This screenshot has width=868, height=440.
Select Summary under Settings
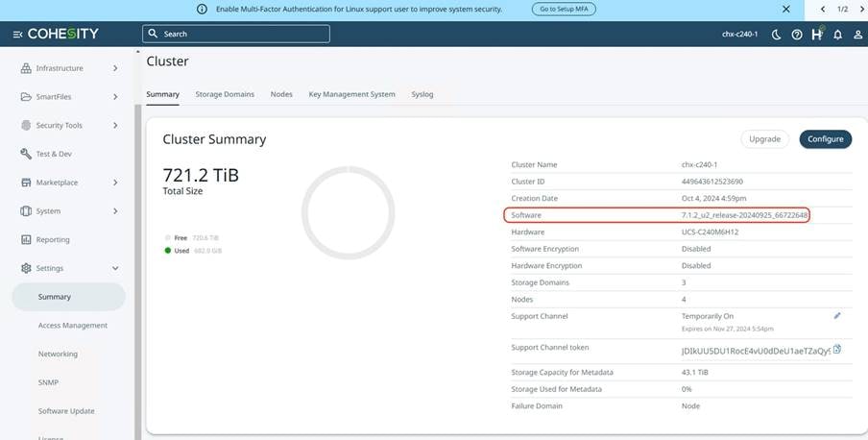[x=68, y=297]
